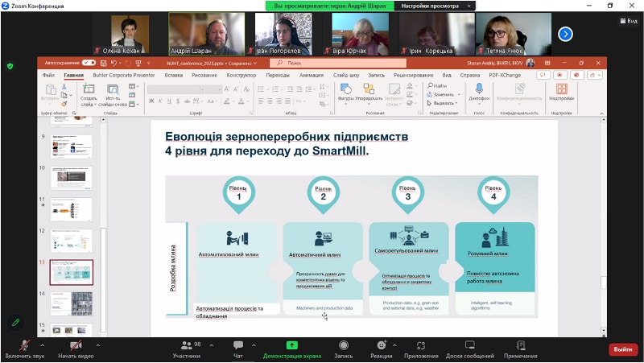
Task: Select slide 14 thumbnail in slide panel
Action: [x=72, y=303]
